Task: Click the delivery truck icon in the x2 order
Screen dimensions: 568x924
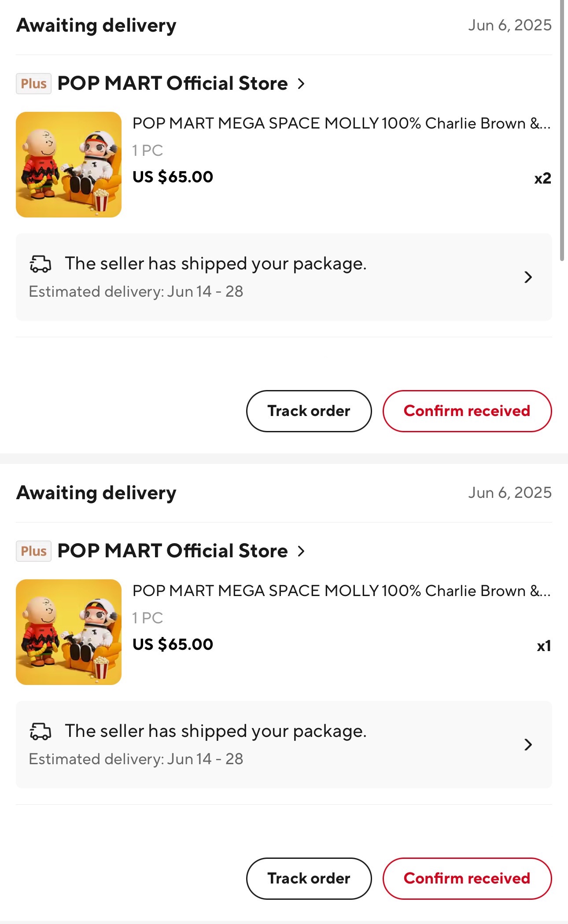Action: tap(41, 264)
